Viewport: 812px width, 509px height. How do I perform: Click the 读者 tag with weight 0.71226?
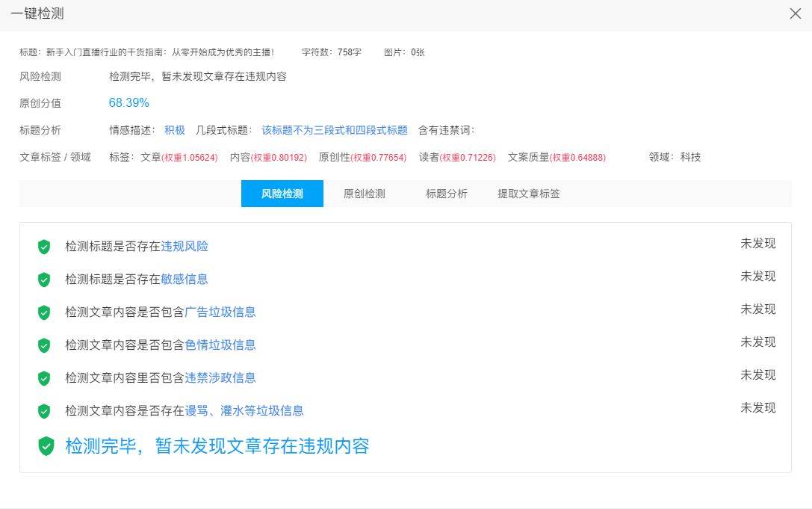click(x=457, y=157)
